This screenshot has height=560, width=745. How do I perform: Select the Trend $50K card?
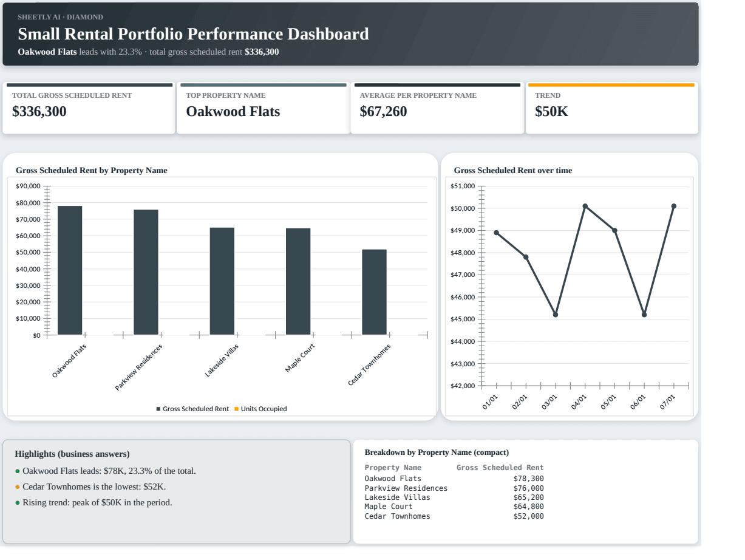pos(612,108)
